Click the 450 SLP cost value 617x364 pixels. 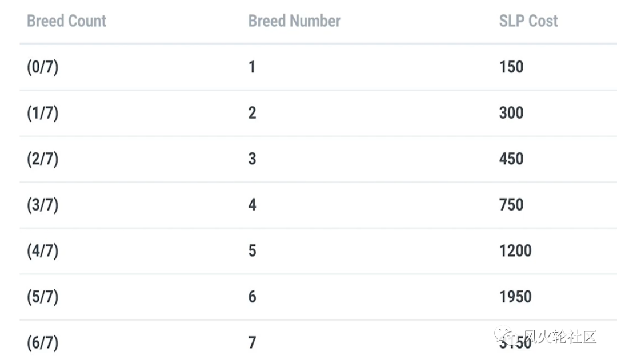pyautogui.click(x=511, y=159)
